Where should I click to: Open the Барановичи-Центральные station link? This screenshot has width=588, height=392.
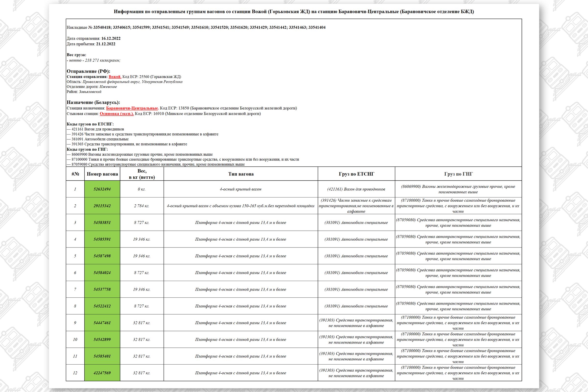pos(132,108)
